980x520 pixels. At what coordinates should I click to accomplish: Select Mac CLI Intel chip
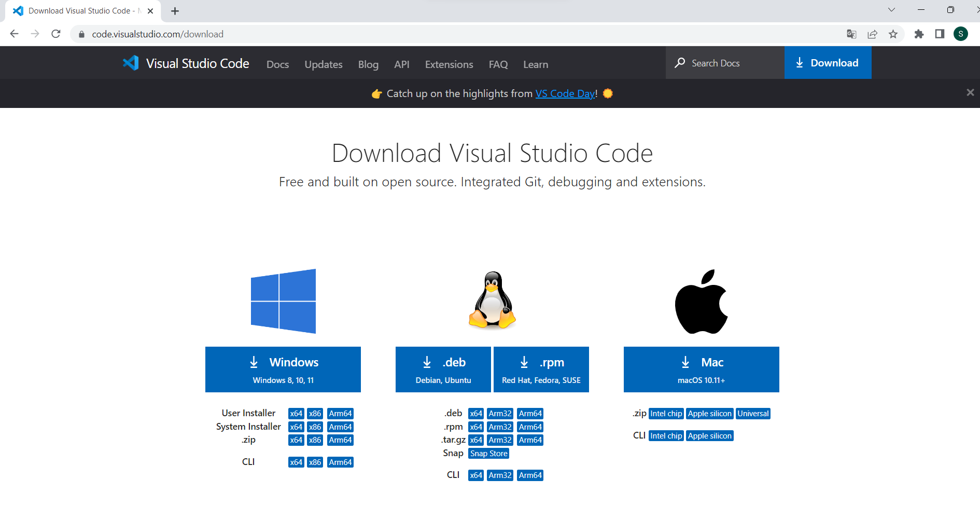(666, 436)
